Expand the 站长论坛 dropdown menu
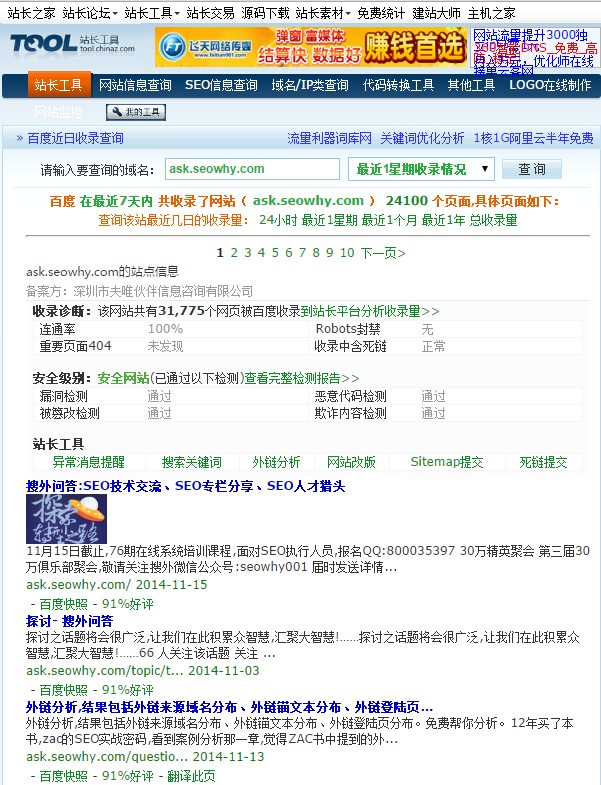 tap(90, 13)
